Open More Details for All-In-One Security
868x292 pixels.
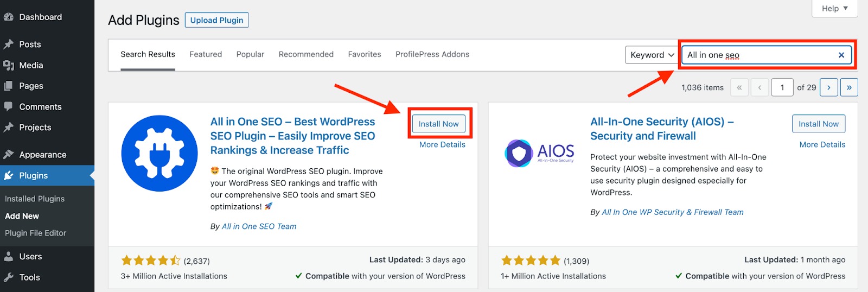coord(822,144)
